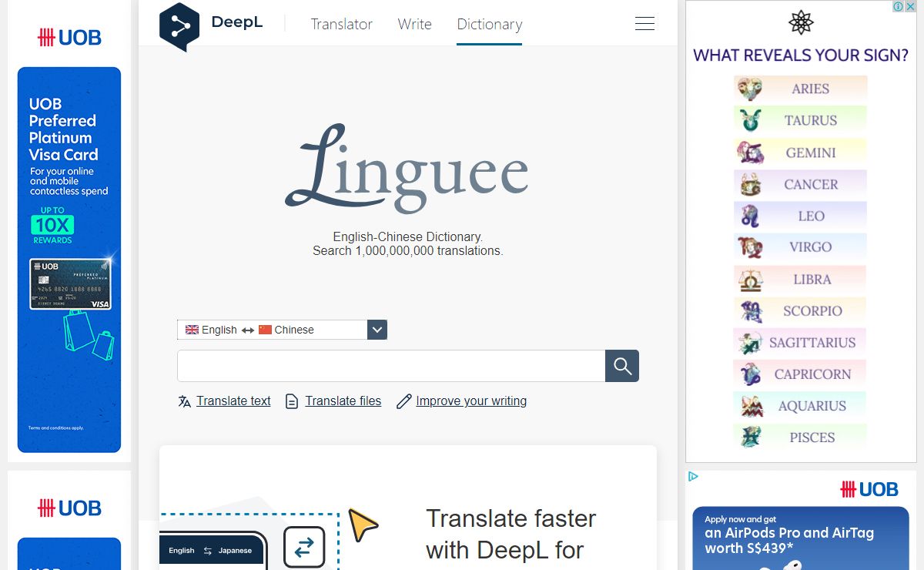Image resolution: width=924 pixels, height=570 pixels.
Task: Open the Translate text link
Action: coord(233,401)
